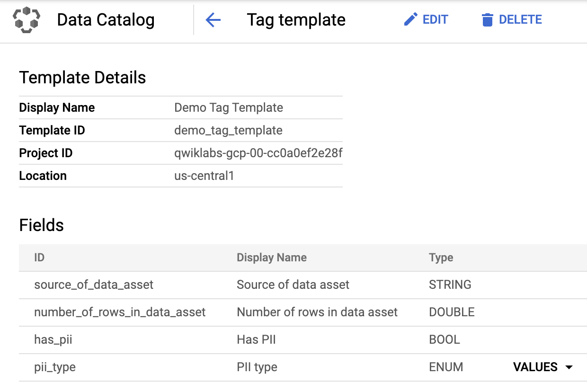Click the trash can icon next to DELETE
587x392 pixels.
tap(487, 20)
